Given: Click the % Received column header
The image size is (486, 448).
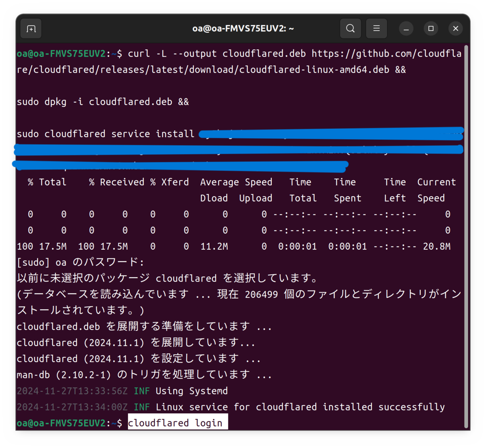Looking at the screenshot, I should click(x=117, y=182).
